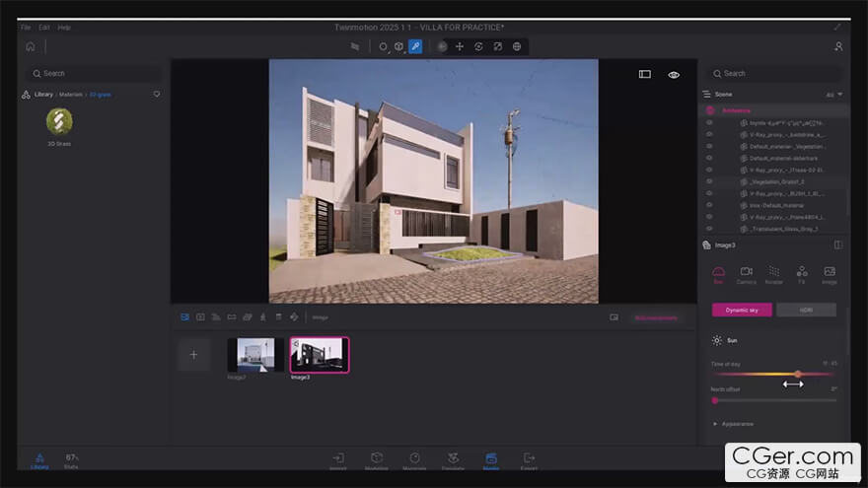Click the Time of day slider handle
The width and height of the screenshot is (868, 488).
pyautogui.click(x=798, y=374)
